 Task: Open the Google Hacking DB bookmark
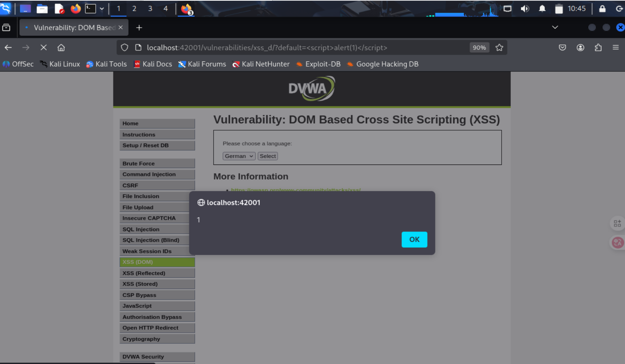click(x=383, y=64)
